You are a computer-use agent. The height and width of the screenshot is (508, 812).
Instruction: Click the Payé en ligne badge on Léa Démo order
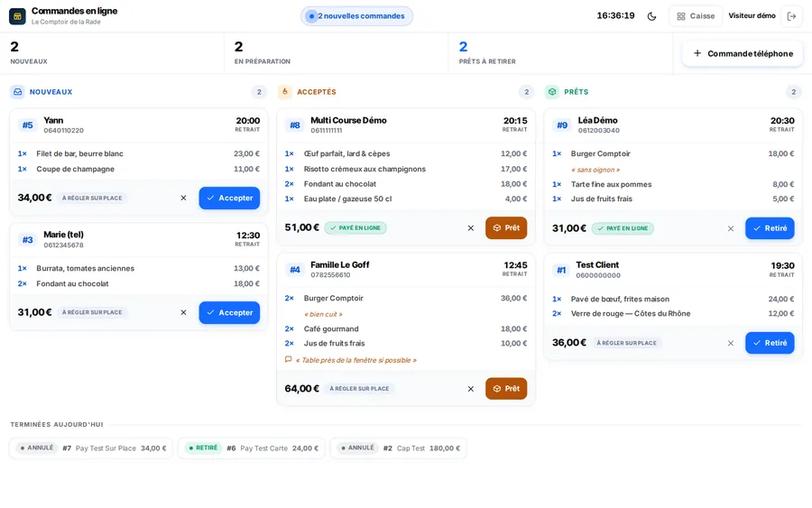tap(623, 228)
